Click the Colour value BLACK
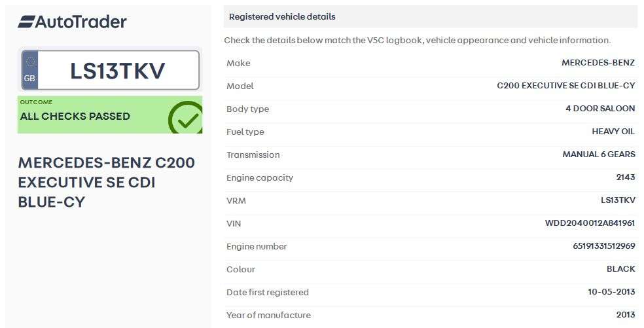The width and height of the screenshot is (644, 328). pos(620,269)
